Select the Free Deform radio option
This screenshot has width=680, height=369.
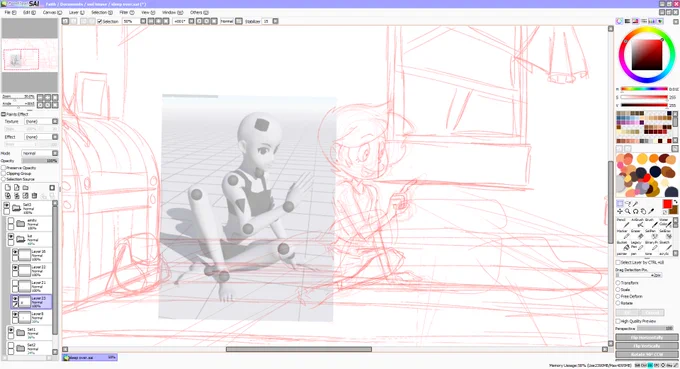[x=618, y=297]
